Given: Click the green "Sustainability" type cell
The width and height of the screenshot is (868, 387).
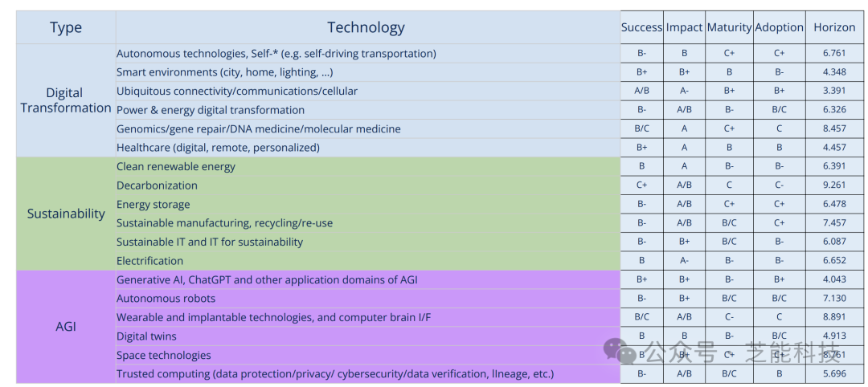Looking at the screenshot, I should (66, 214).
